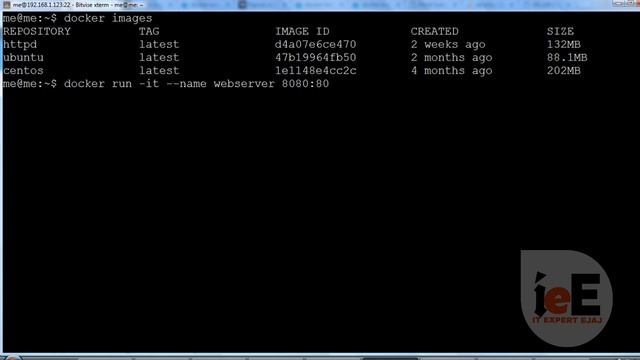Click the TAG column header

pyautogui.click(x=149, y=31)
